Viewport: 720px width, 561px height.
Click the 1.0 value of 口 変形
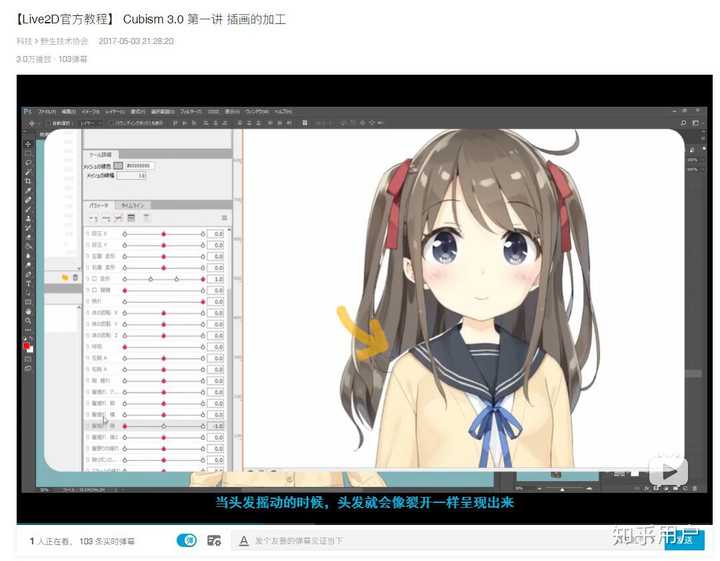pos(216,279)
